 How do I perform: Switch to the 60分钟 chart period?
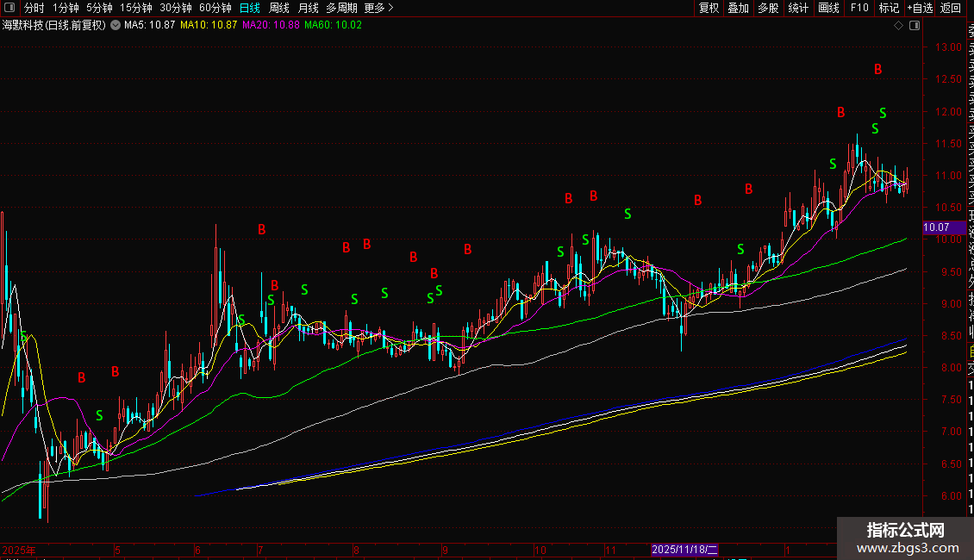(x=215, y=8)
